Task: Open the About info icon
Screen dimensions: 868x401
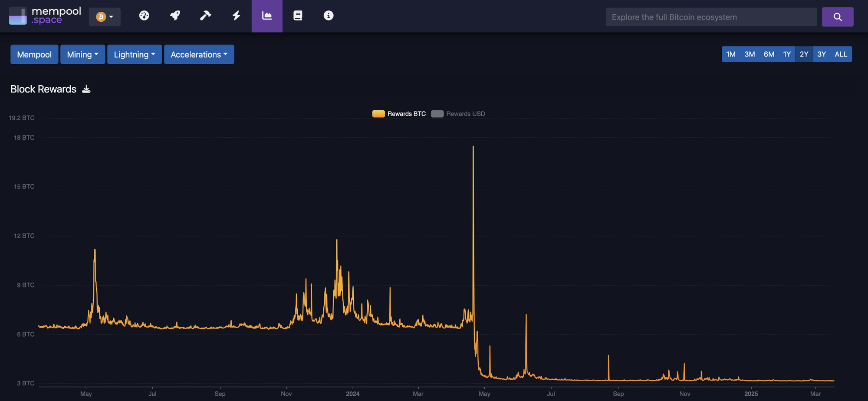Action: [329, 16]
